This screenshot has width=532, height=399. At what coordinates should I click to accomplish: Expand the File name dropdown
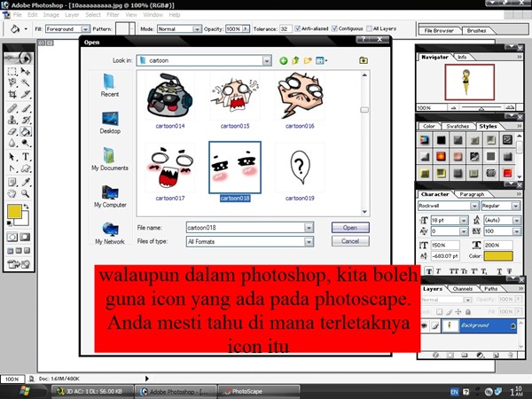pos(309,228)
